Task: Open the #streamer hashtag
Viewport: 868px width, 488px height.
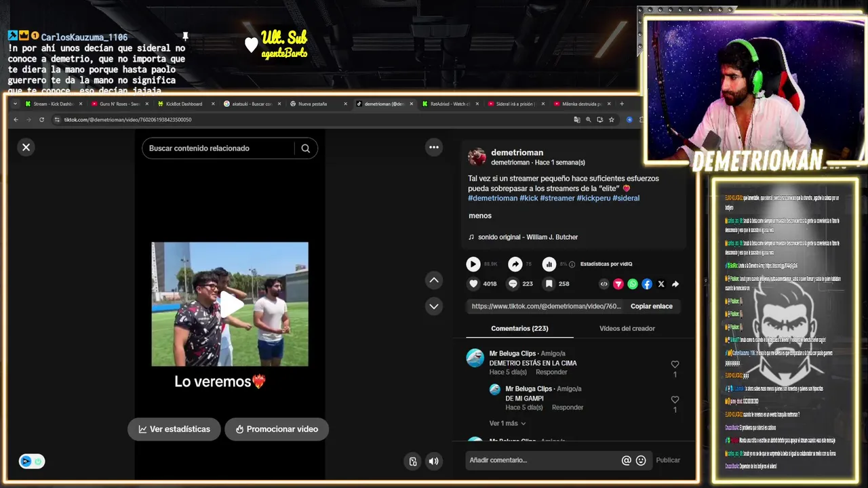Action: (557, 198)
